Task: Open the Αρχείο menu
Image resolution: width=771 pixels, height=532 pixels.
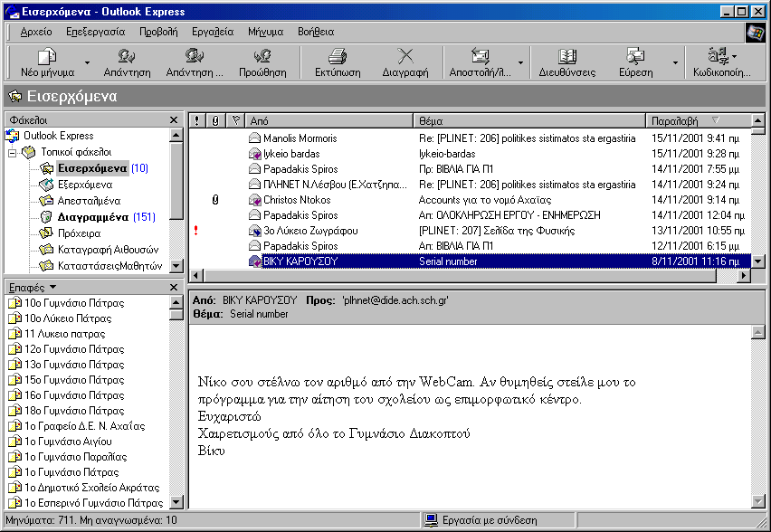Action: tap(36, 32)
